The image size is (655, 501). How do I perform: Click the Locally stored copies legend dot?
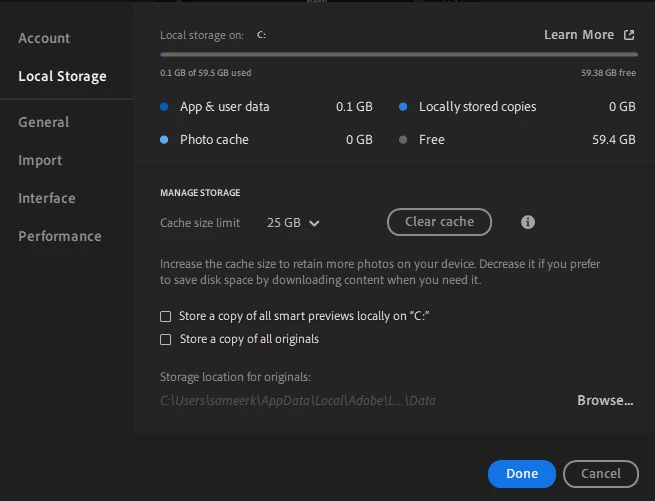[x=403, y=107]
